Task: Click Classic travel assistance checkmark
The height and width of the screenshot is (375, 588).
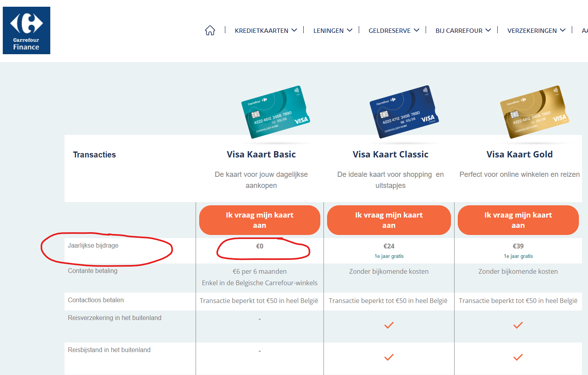Action: [389, 357]
